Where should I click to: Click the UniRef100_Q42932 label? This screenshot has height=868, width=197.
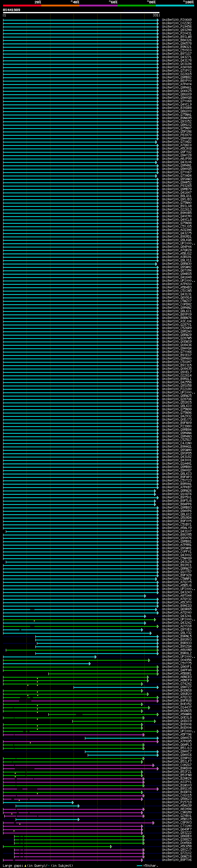click(177, 416)
